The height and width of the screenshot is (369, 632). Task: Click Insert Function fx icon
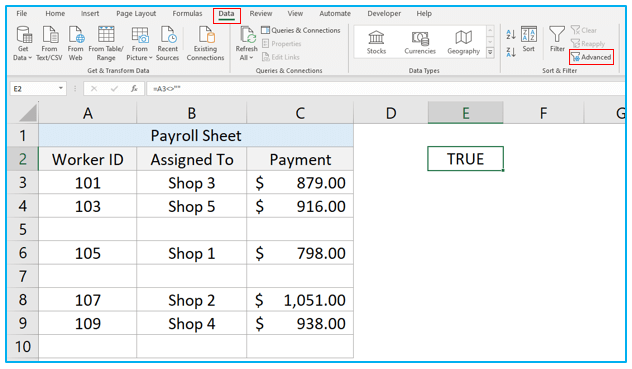coord(134,88)
